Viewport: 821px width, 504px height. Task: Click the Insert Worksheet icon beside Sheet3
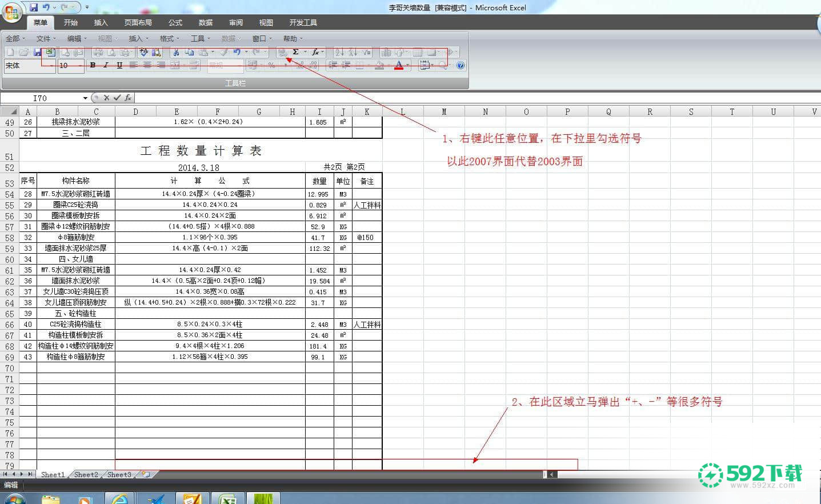click(146, 474)
